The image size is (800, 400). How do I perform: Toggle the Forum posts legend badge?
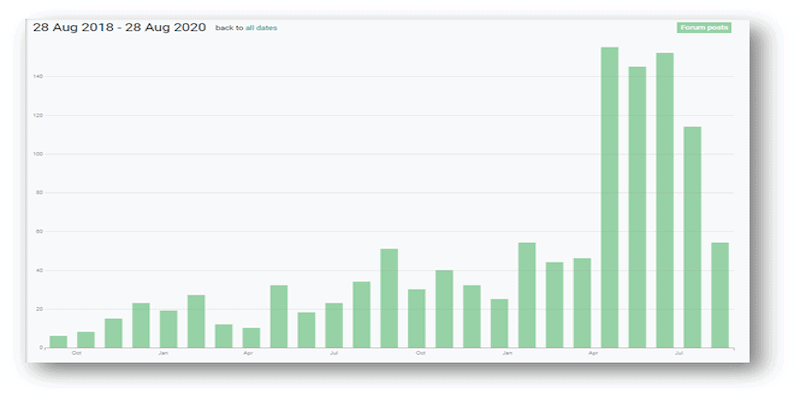[704, 28]
